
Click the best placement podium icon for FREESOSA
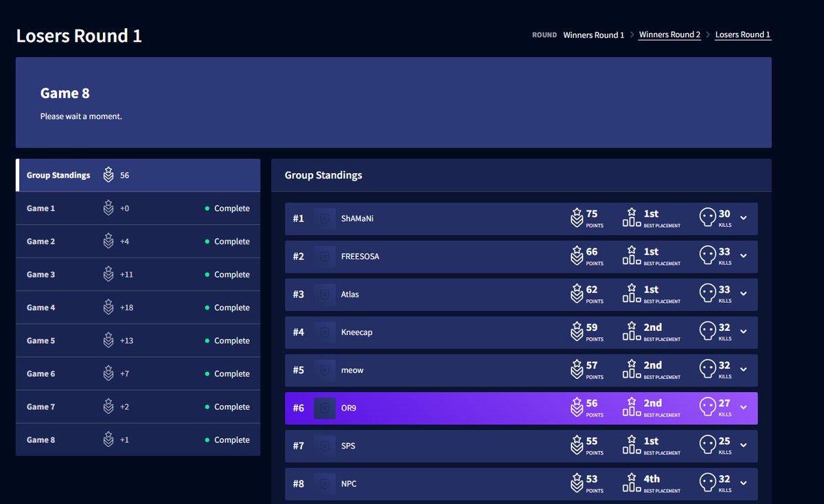tap(632, 256)
